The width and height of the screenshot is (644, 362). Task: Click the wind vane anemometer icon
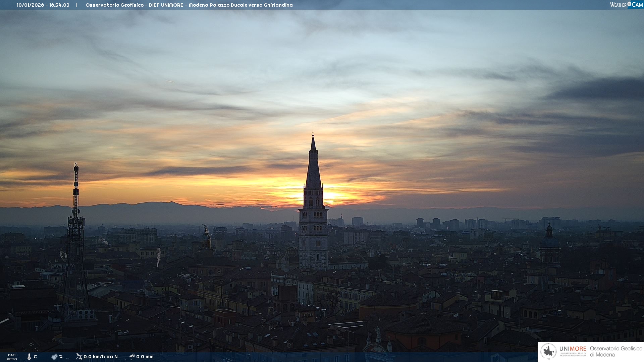click(79, 357)
